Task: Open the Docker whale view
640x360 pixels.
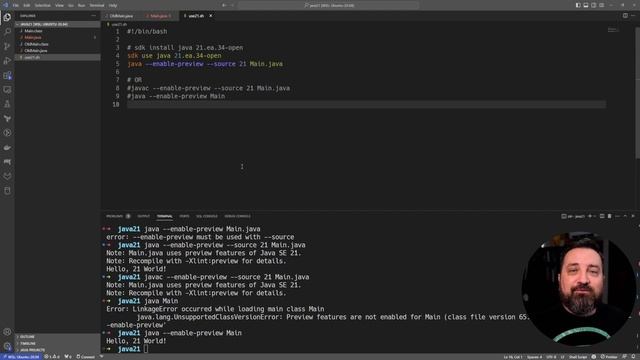Action: click(7, 147)
